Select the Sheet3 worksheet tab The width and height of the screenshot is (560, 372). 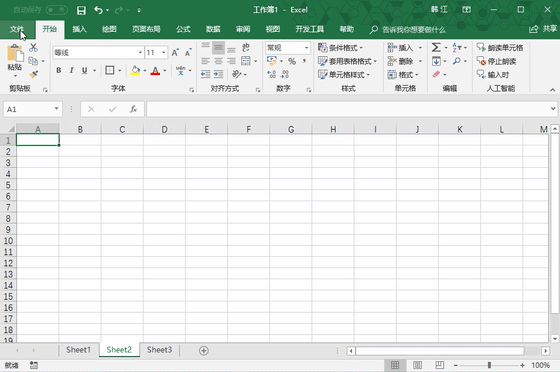point(159,350)
